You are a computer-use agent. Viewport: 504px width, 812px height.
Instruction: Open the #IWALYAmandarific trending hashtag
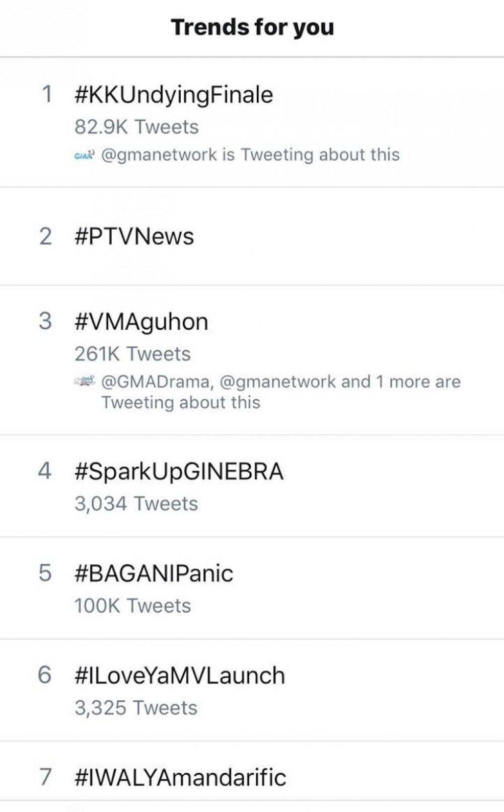[180, 777]
